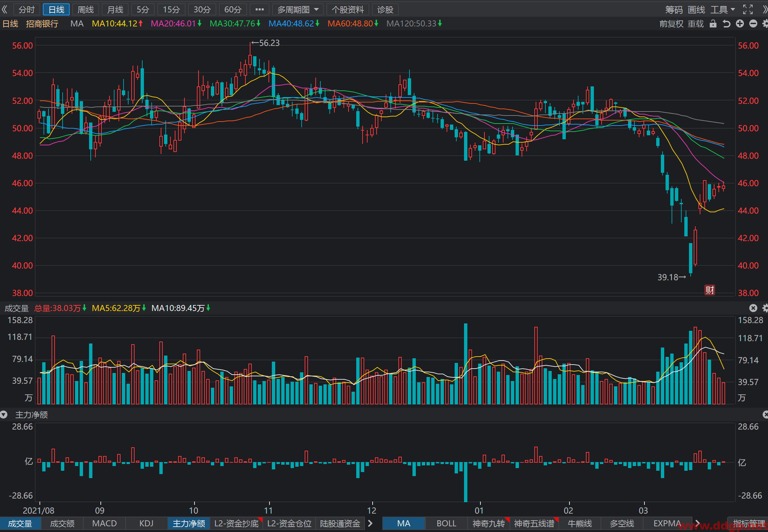
Task: Close the 成交量 volume panel
Action: pos(753,308)
